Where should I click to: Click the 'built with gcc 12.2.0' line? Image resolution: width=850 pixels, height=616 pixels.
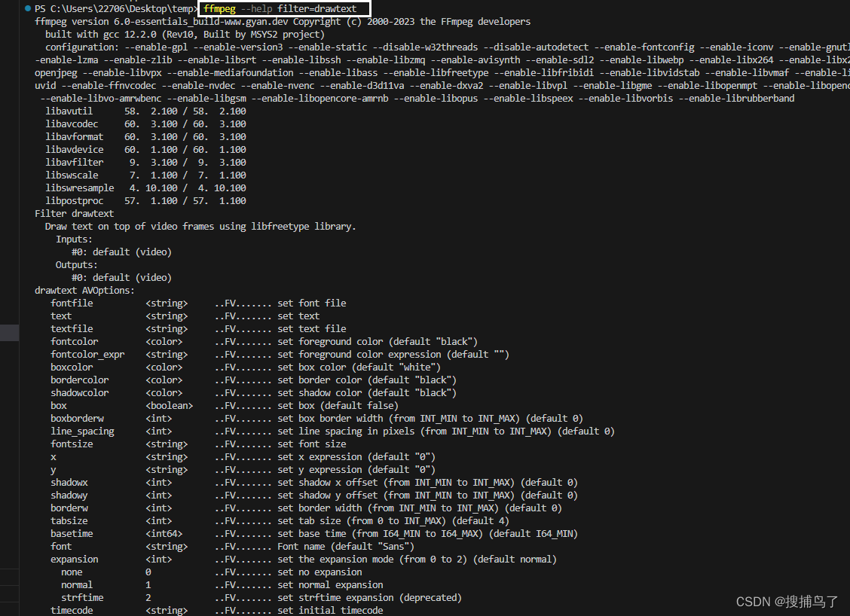pyautogui.click(x=185, y=34)
